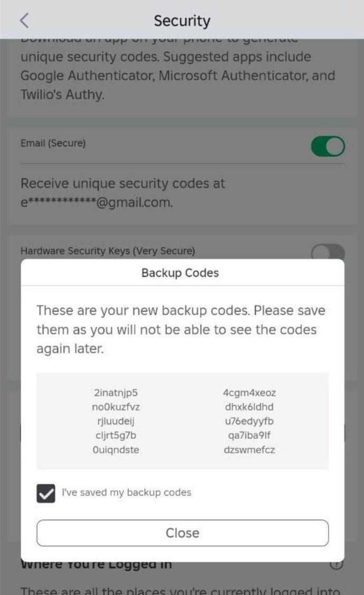Click the info icon beside Where You're Logged In
364x595 pixels.
tap(336, 564)
